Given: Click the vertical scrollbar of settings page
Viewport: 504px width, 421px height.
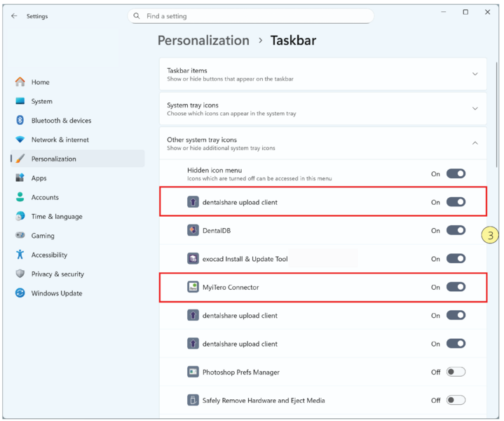Looking at the screenshot, I should tap(497, 114).
